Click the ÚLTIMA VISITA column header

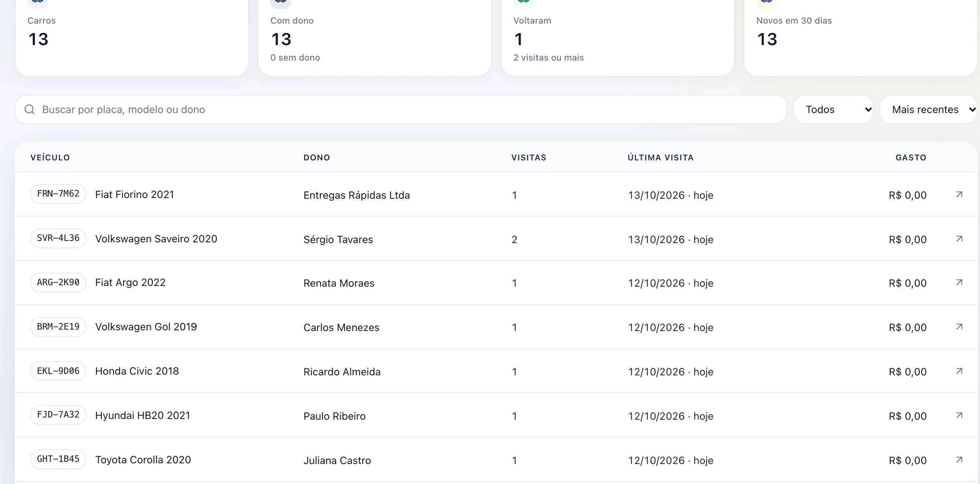(x=661, y=158)
